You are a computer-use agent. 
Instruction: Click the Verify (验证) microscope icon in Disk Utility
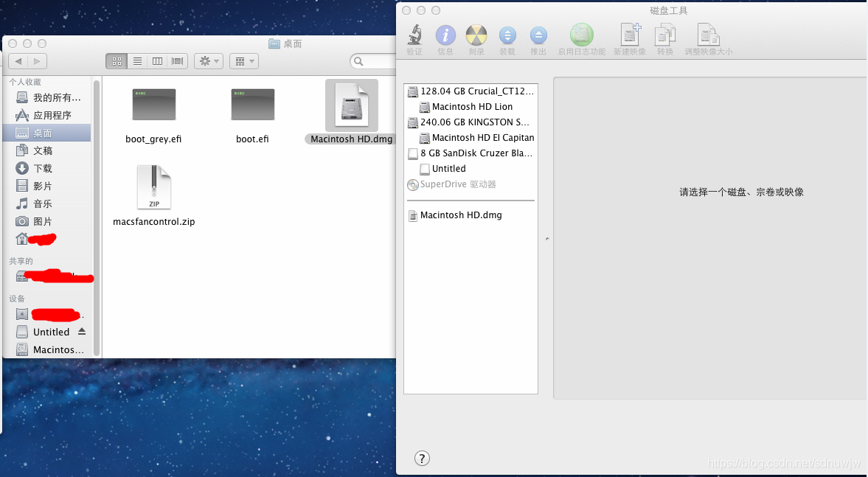(x=414, y=35)
